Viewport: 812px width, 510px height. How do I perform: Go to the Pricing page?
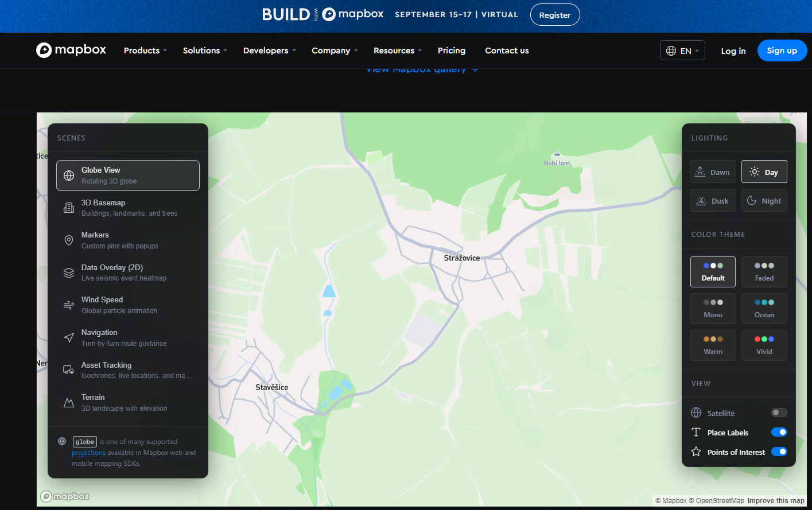(452, 50)
